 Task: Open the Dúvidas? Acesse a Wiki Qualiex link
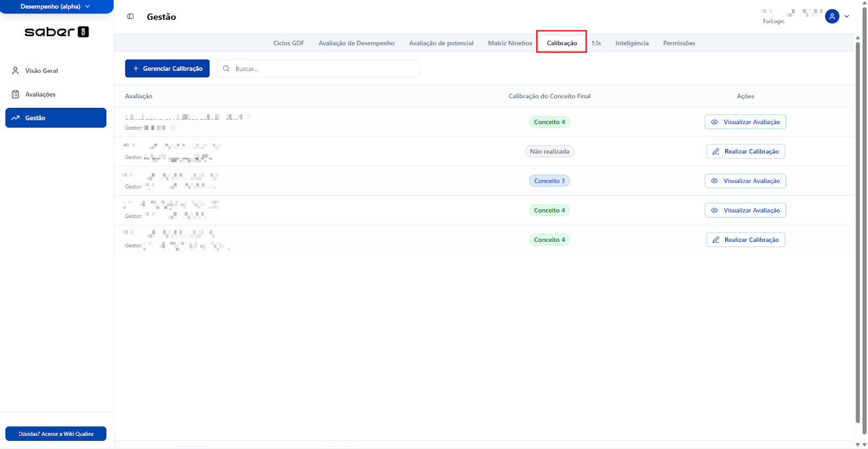click(x=56, y=434)
